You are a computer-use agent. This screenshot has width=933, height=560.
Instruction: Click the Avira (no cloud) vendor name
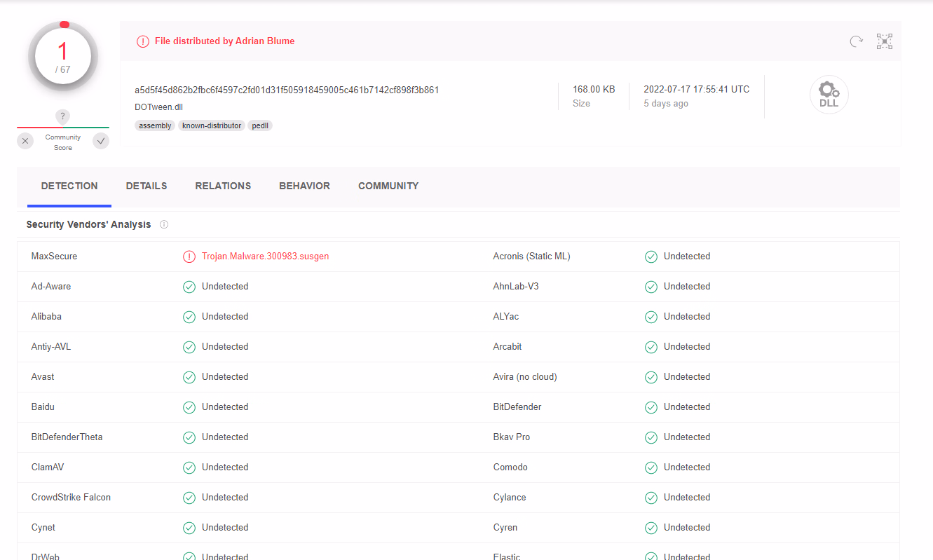click(x=525, y=377)
